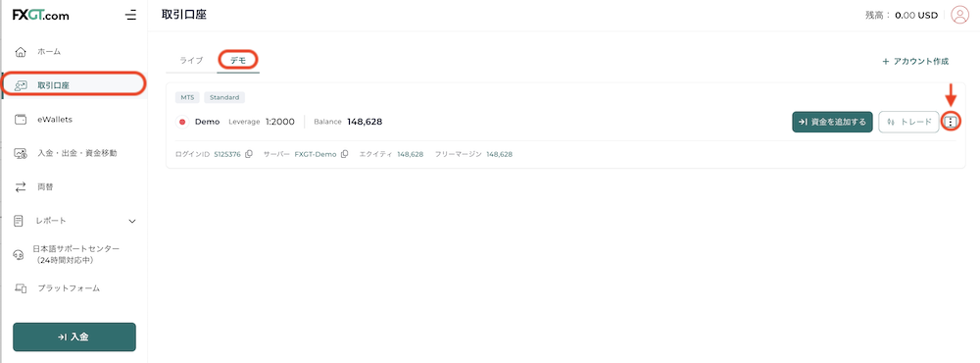This screenshot has width=980, height=363.
Task: Click + アカウント作成 link
Action: click(x=915, y=62)
